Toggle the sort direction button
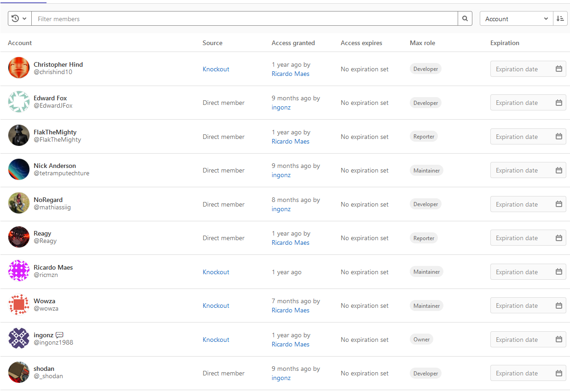 560,18
